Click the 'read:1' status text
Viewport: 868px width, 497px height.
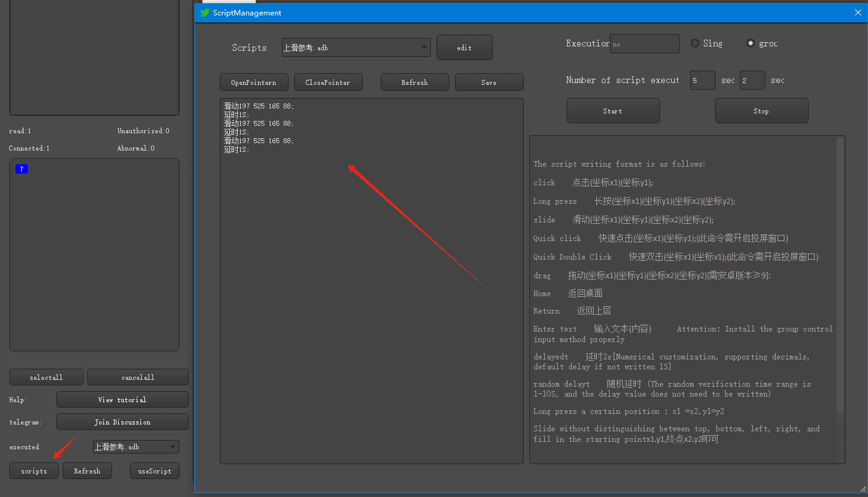click(20, 131)
